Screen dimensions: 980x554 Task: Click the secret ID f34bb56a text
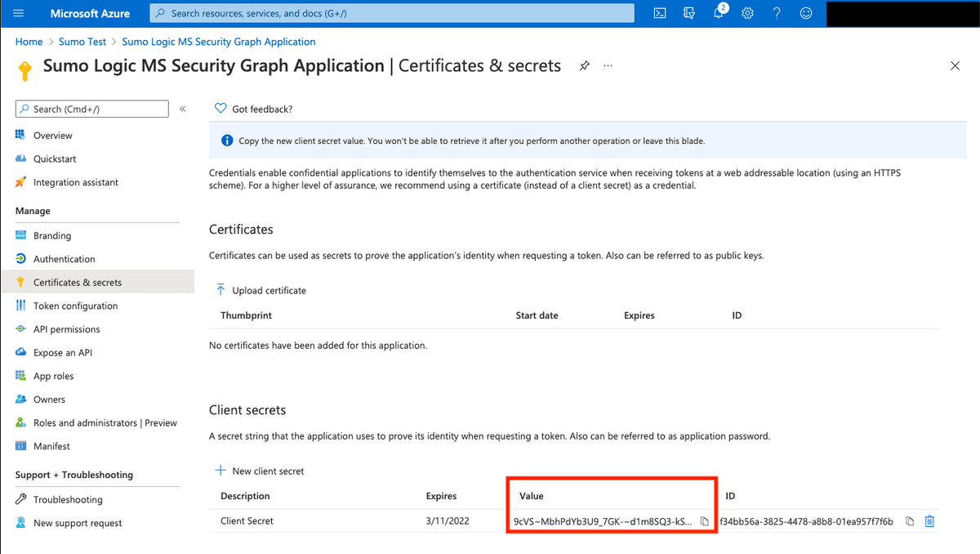point(808,521)
